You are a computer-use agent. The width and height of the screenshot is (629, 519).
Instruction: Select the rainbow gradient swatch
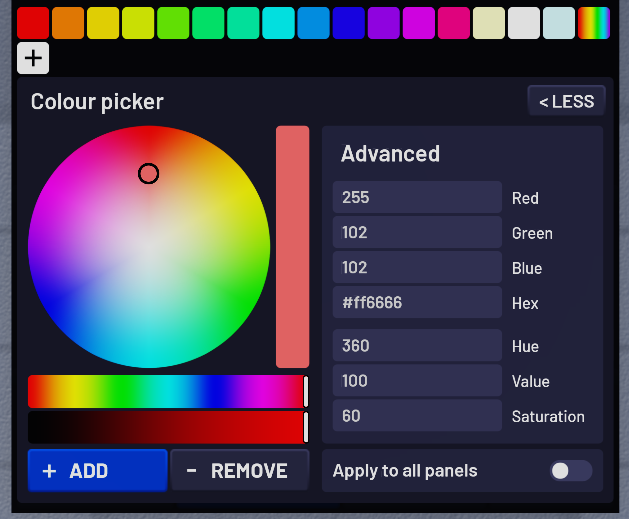point(593,23)
